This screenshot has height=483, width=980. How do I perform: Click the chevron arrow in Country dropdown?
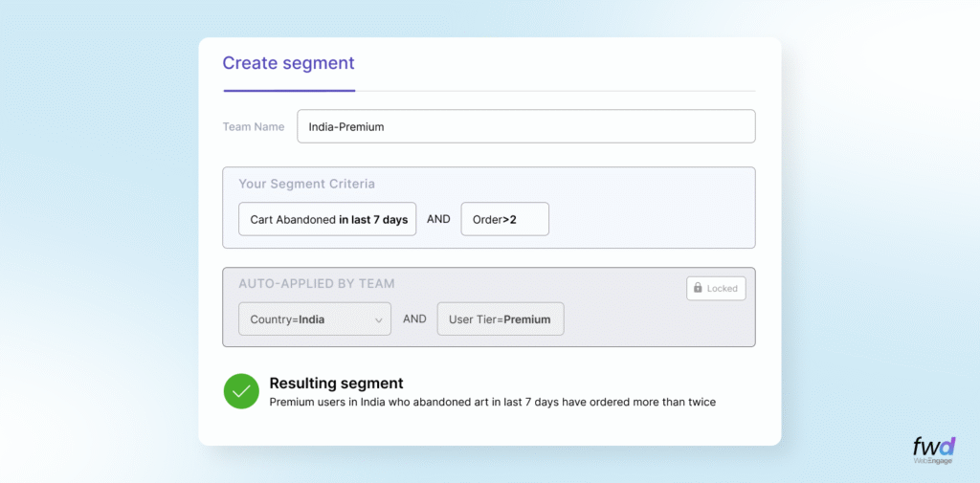[x=378, y=320]
